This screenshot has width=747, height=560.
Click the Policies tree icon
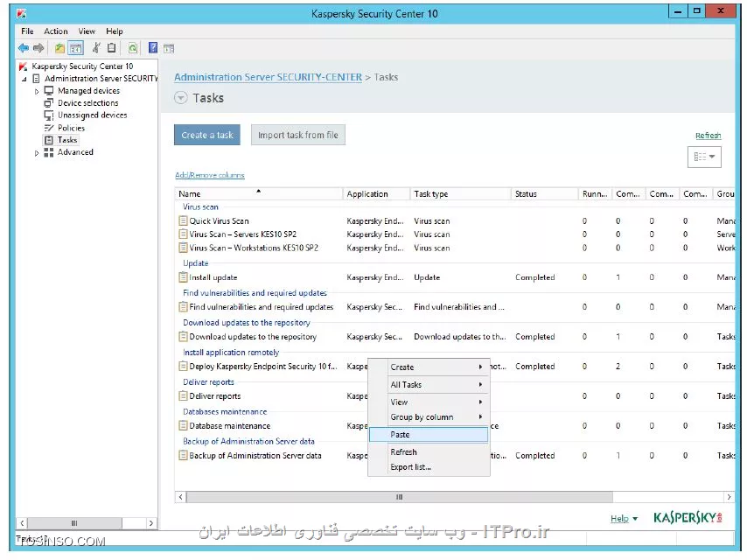click(49, 128)
